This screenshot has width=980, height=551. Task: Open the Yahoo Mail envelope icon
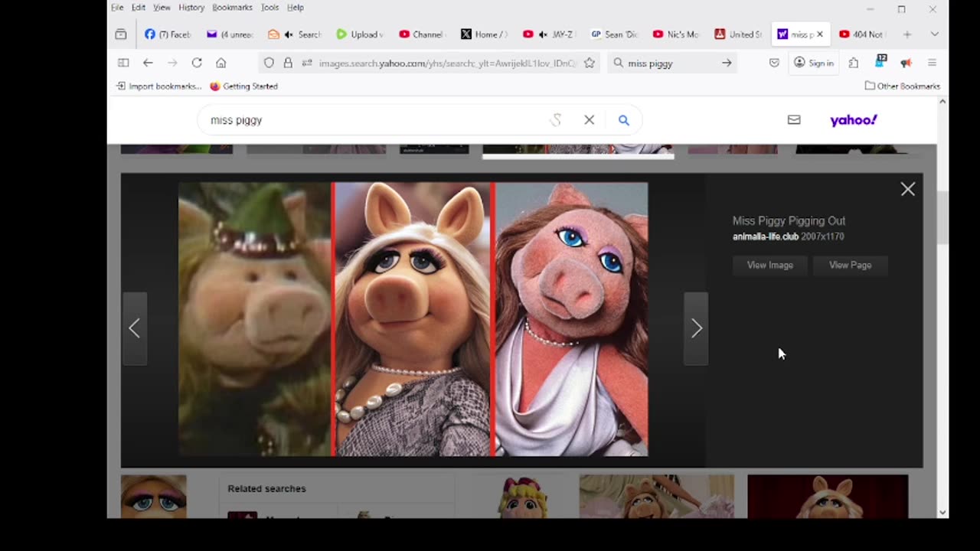794,120
